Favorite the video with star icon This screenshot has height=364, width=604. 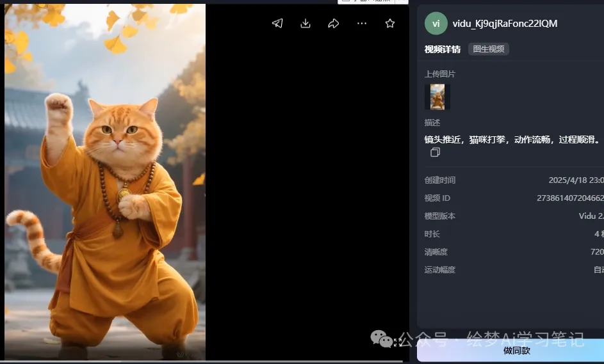coord(390,24)
